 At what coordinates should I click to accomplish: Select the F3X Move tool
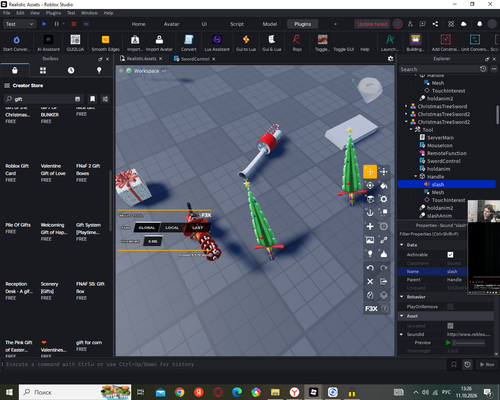[x=370, y=172]
